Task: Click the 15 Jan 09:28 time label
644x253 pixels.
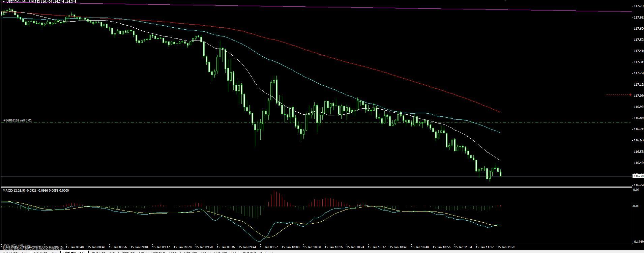Action: (204, 247)
